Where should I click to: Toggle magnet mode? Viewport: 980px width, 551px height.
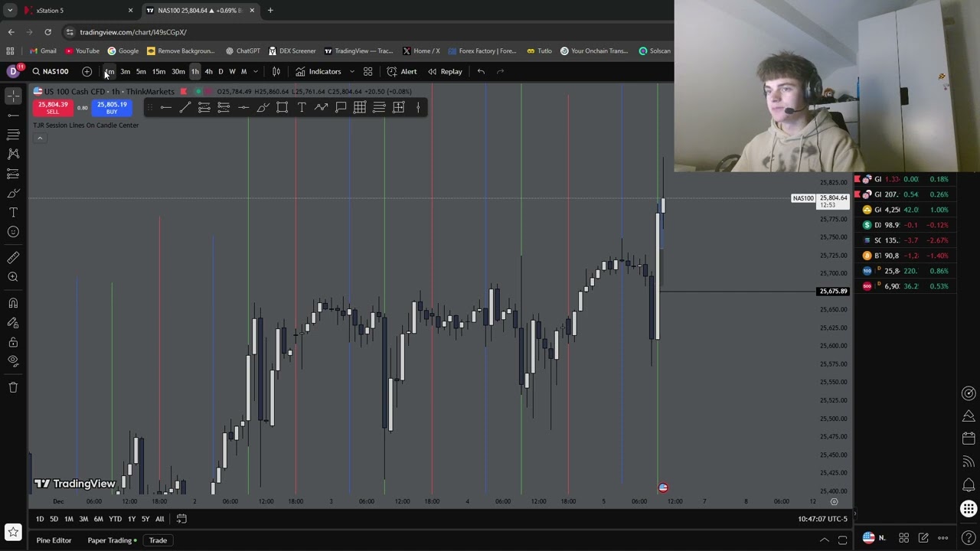13,303
